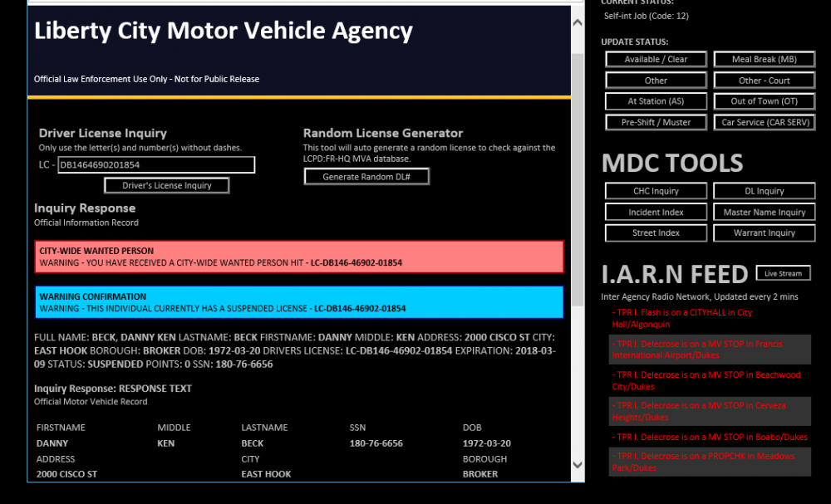Viewport: 831px width, 504px height.
Task: Click the Driver License Inquiry heading
Action: tap(103, 133)
